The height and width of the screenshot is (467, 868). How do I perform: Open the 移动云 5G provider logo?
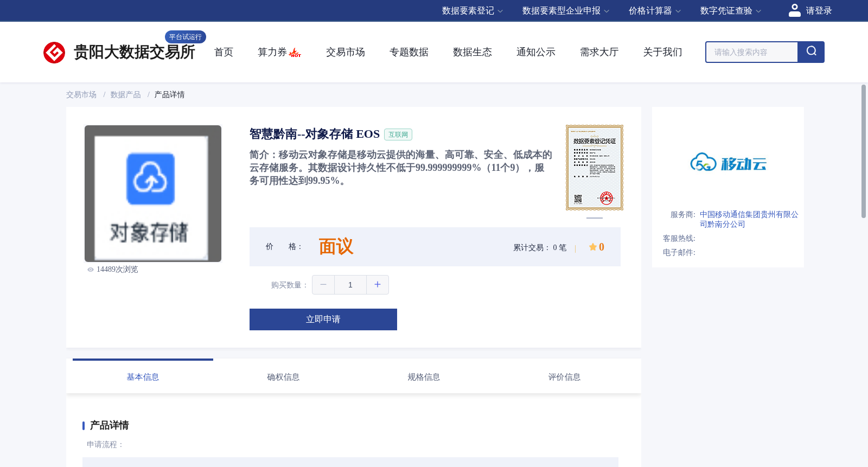pos(728,162)
